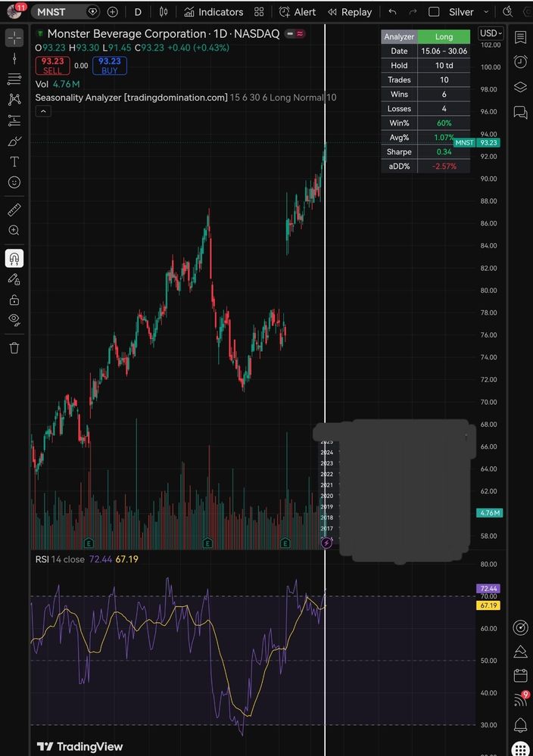Click the purple lightning event marker

click(326, 543)
